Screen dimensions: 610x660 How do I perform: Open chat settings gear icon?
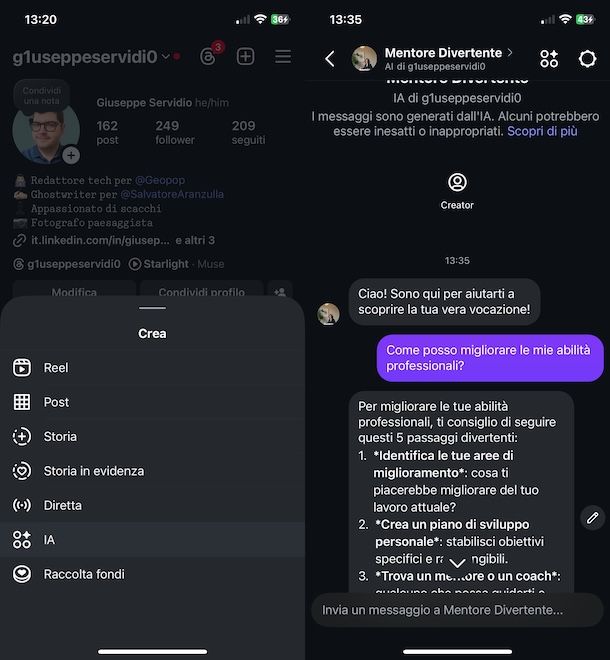pyautogui.click(x=587, y=59)
